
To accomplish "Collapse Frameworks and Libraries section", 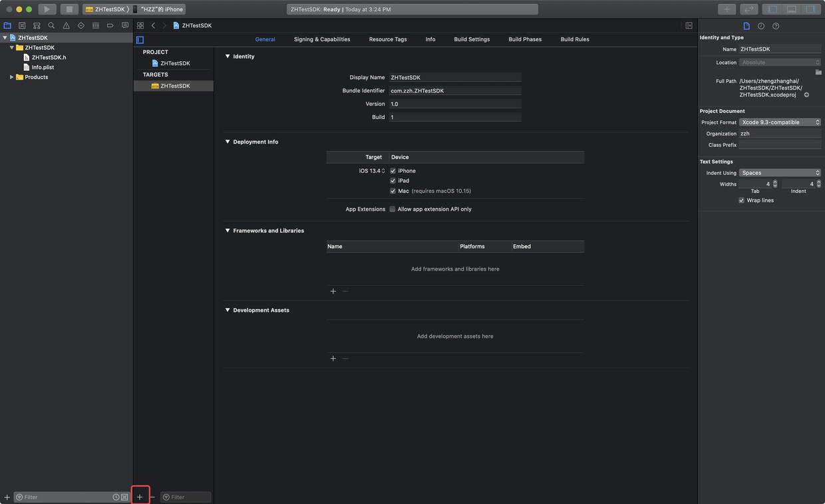I will pos(228,231).
